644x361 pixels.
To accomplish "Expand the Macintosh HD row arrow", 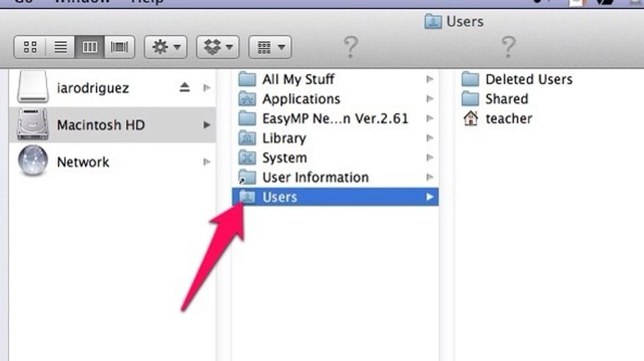I will (x=206, y=125).
